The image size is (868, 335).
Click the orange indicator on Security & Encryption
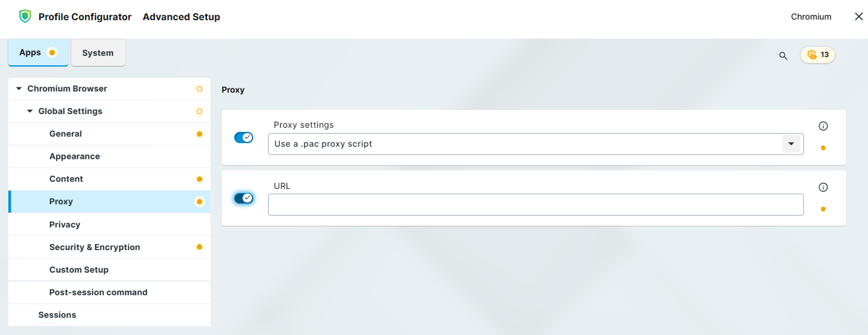pyautogui.click(x=199, y=247)
